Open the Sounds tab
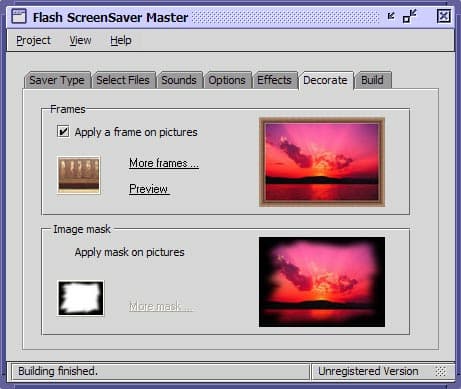 click(x=179, y=80)
